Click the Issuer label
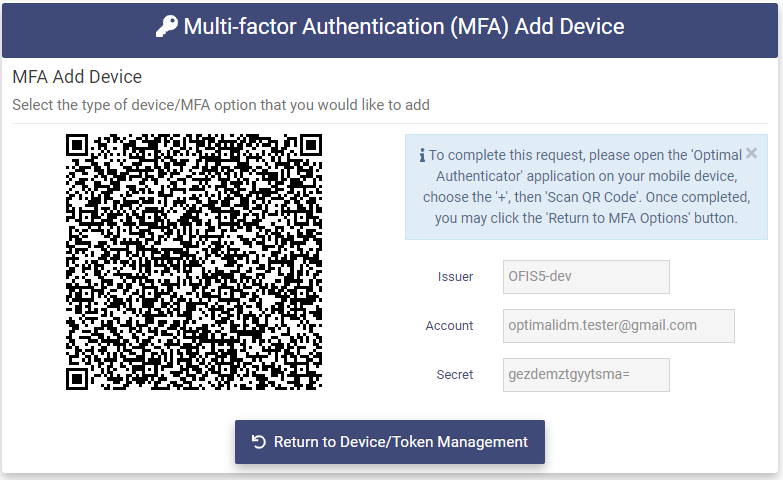 (x=455, y=277)
